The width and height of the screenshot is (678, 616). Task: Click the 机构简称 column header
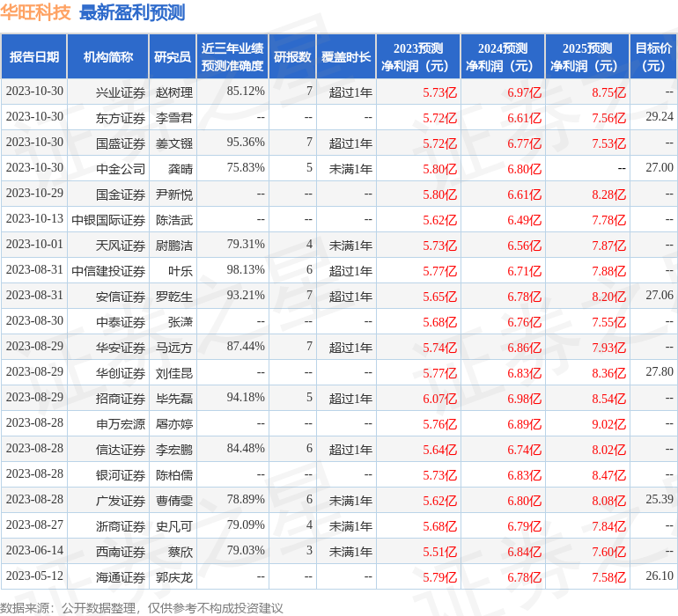click(108, 56)
